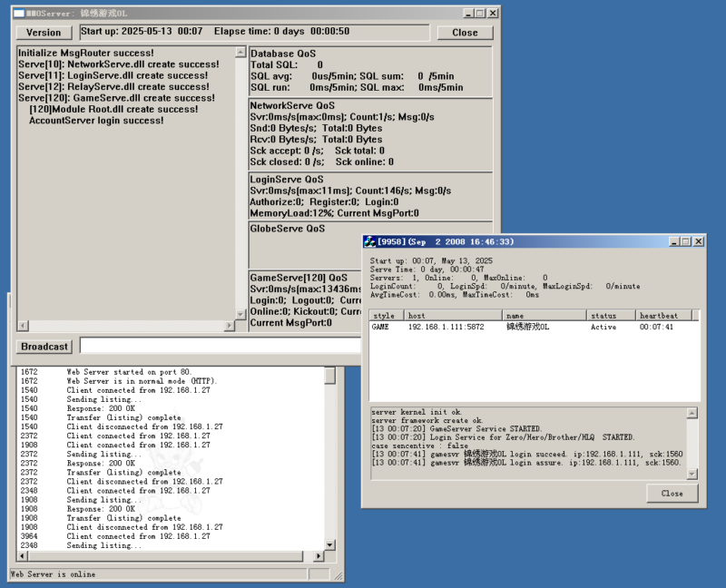Maximize the 9958 login server window
The height and width of the screenshot is (588, 726).
(685, 241)
